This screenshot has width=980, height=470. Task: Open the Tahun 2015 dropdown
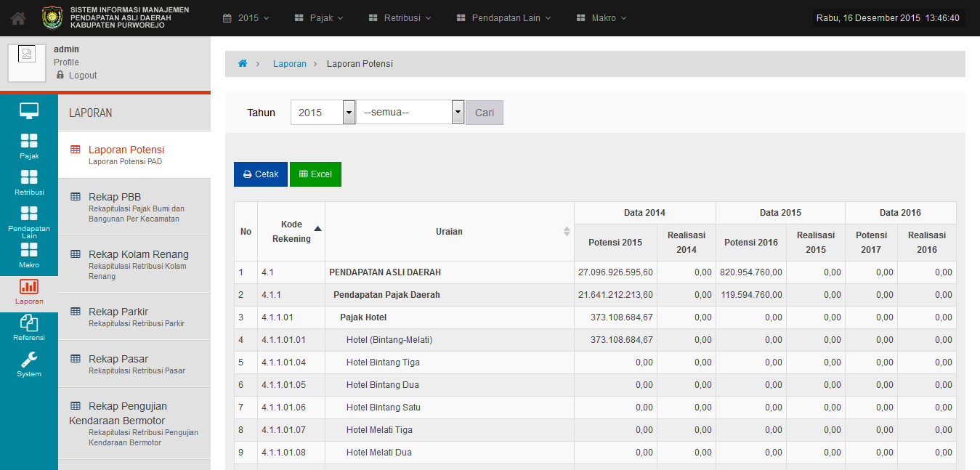(323, 113)
